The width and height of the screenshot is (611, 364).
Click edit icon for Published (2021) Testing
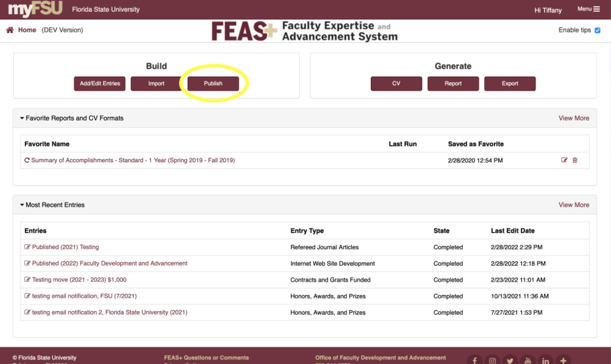click(x=27, y=247)
